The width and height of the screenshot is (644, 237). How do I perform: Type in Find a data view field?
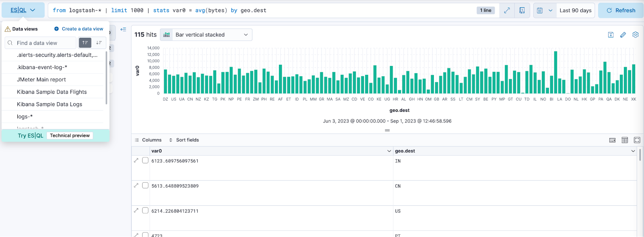[40, 43]
